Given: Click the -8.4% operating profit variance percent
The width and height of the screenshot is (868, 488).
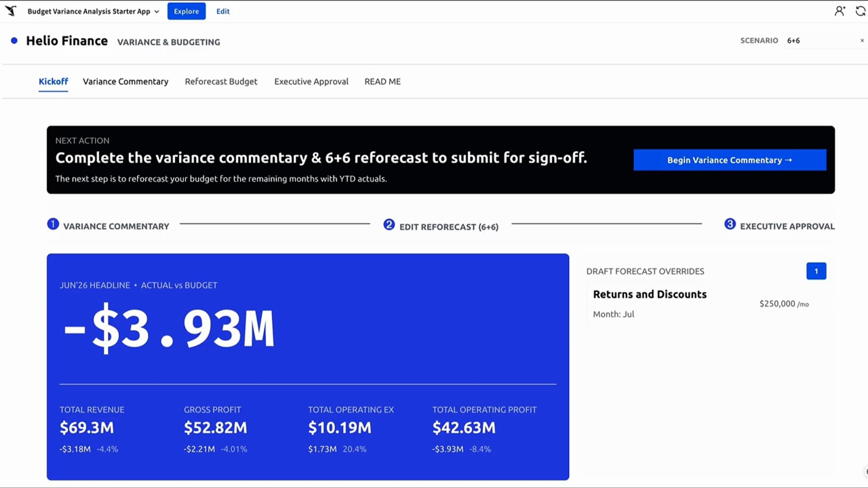Looking at the screenshot, I should tap(480, 449).
